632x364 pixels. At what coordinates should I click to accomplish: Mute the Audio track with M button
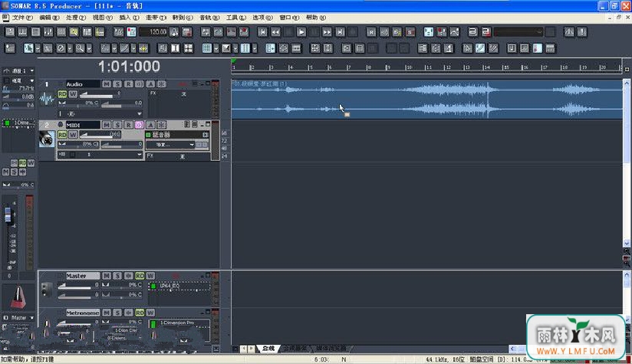point(107,84)
